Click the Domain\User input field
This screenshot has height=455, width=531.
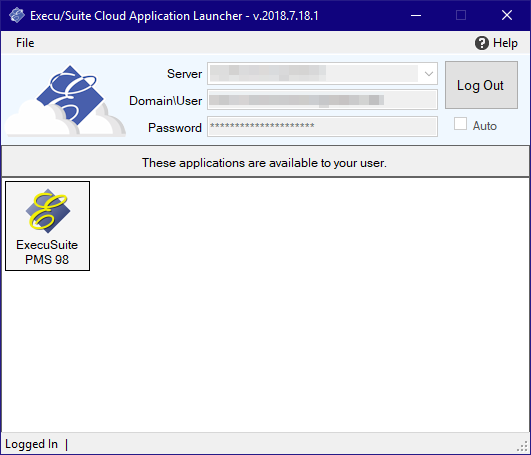(x=322, y=100)
